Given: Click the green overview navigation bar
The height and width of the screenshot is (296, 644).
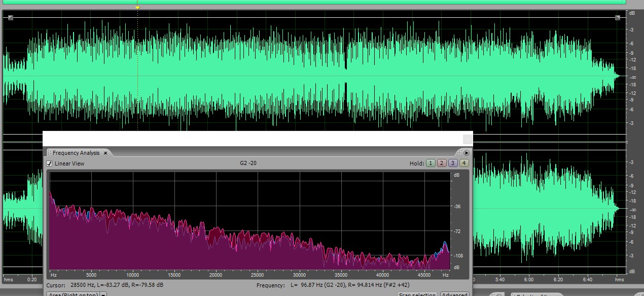Looking at the screenshot, I should [x=314, y=2].
